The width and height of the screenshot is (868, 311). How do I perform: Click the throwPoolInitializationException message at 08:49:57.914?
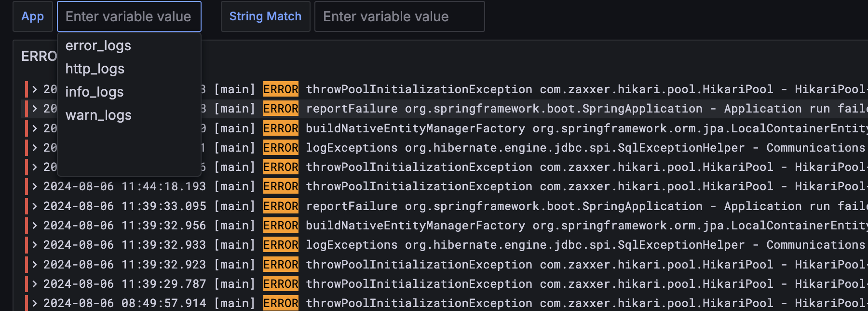pos(587,303)
